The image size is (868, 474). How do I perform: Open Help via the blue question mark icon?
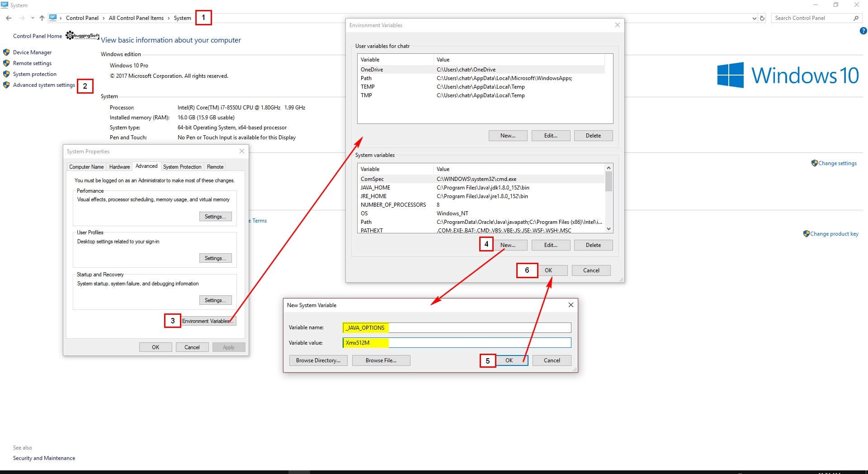(x=863, y=30)
